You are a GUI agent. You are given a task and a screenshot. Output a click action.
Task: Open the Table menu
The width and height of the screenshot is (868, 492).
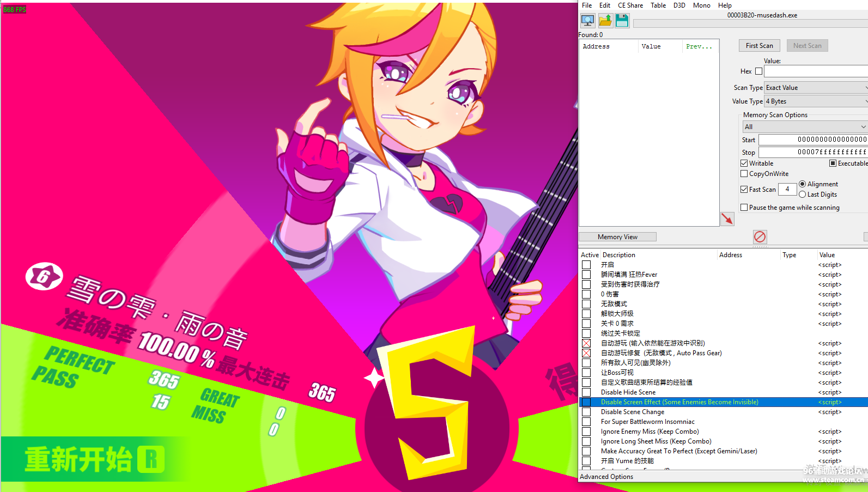coord(658,5)
